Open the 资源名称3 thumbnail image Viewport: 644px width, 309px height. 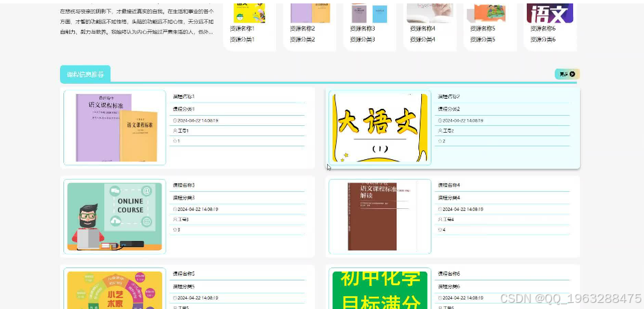pos(369,13)
